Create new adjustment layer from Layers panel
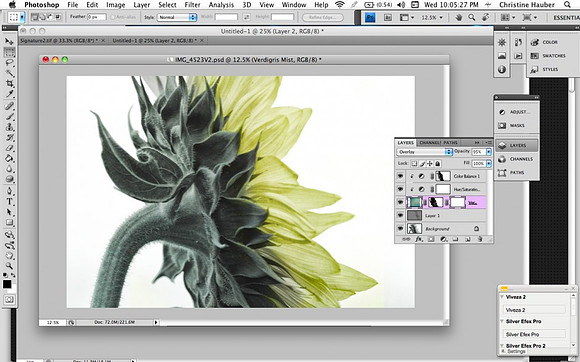Screen dimensions: 580x362 click(444, 239)
